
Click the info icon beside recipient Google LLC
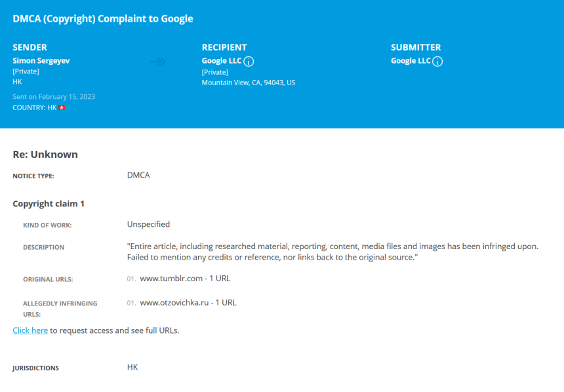(249, 62)
